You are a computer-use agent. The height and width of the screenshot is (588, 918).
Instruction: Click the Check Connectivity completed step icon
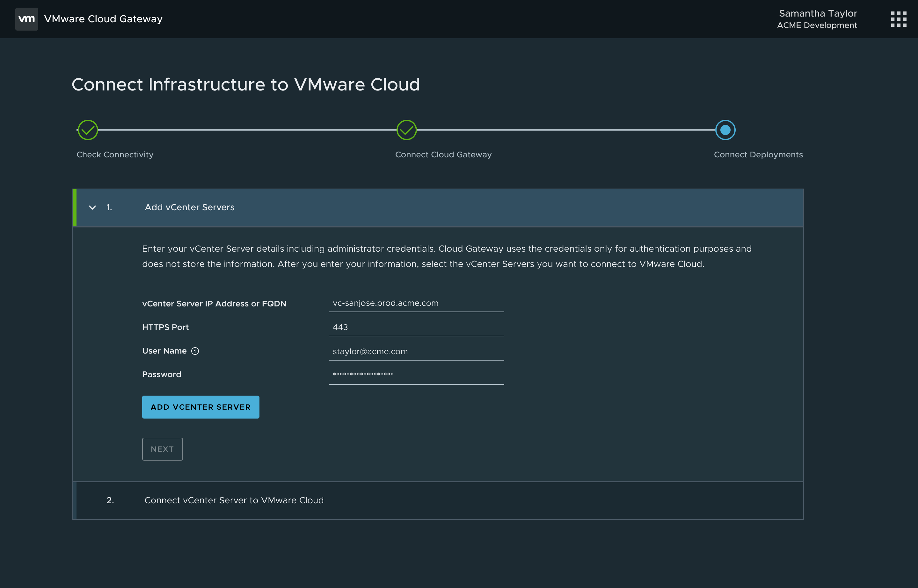click(x=88, y=130)
